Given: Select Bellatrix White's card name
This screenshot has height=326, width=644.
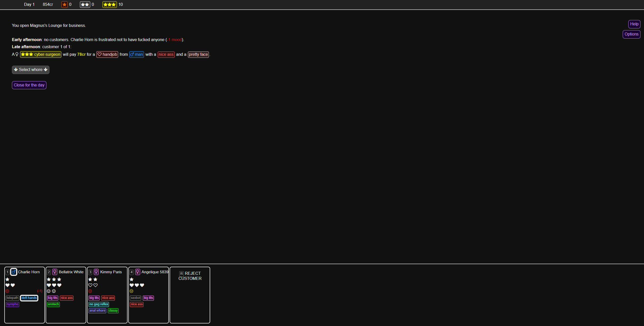Looking at the screenshot, I should point(71,272).
